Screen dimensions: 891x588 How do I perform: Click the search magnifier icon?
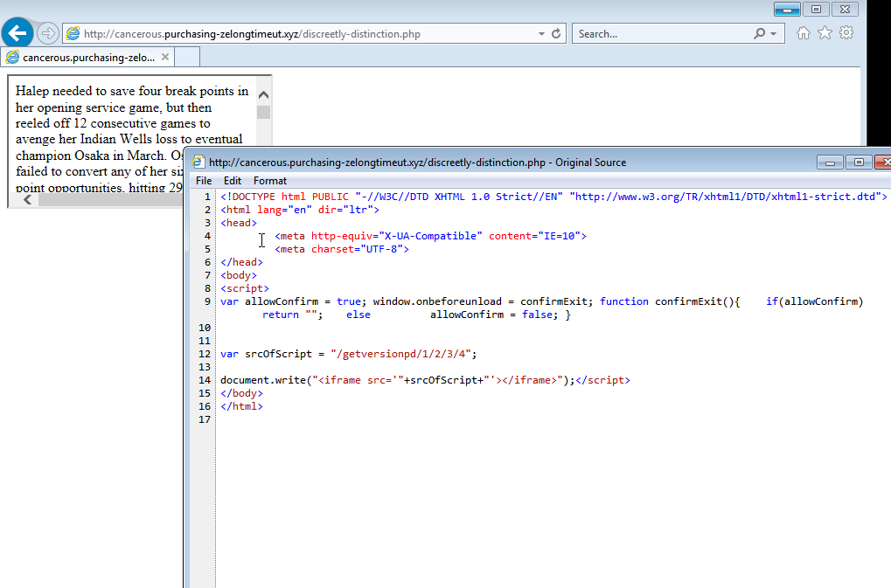point(759,34)
